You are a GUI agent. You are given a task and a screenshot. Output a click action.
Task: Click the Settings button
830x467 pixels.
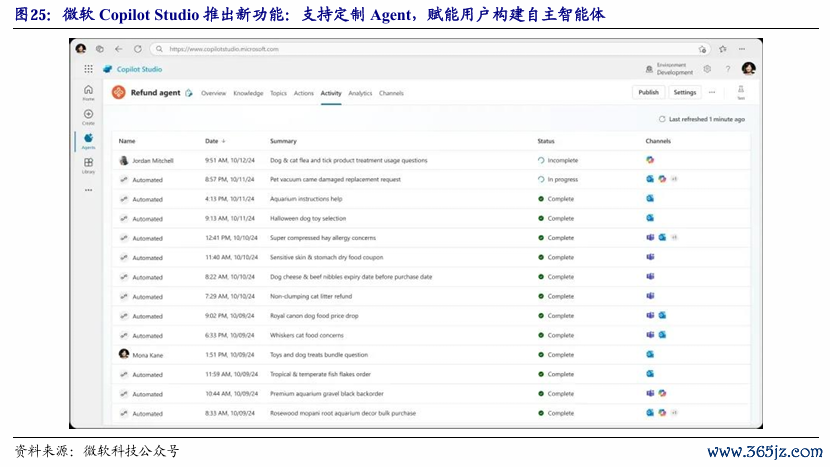(x=684, y=92)
